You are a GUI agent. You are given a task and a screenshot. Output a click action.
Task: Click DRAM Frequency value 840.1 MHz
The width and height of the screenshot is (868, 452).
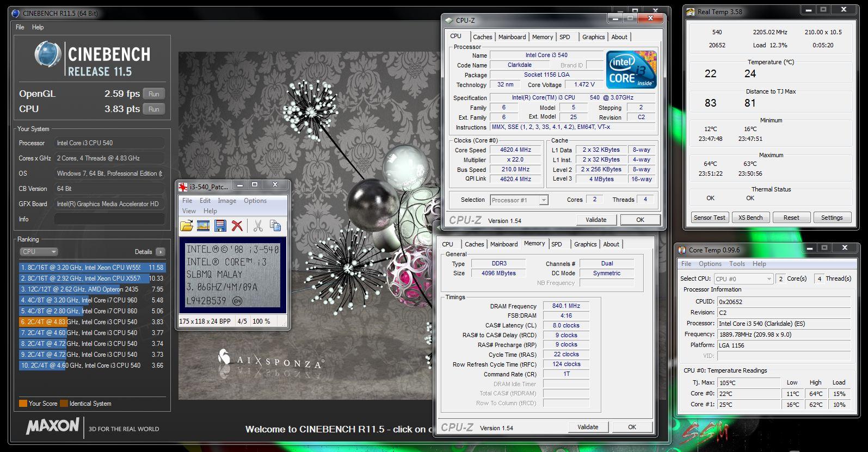[x=566, y=306]
